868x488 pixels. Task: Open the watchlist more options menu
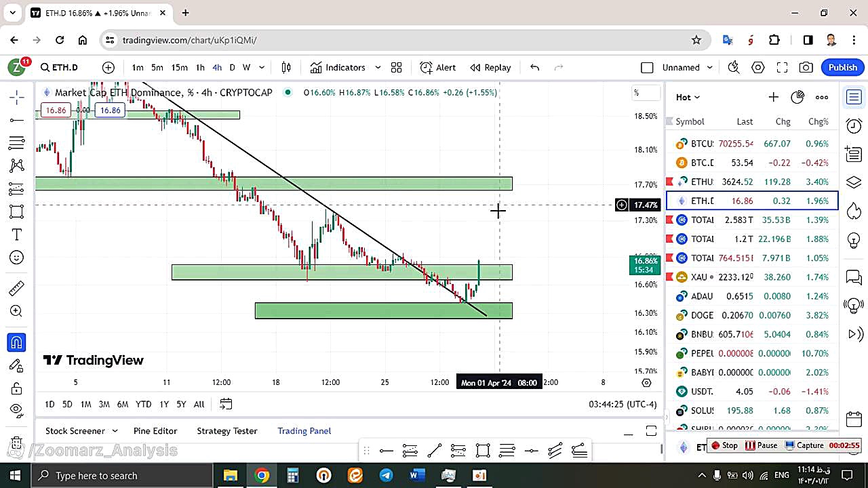(x=822, y=97)
